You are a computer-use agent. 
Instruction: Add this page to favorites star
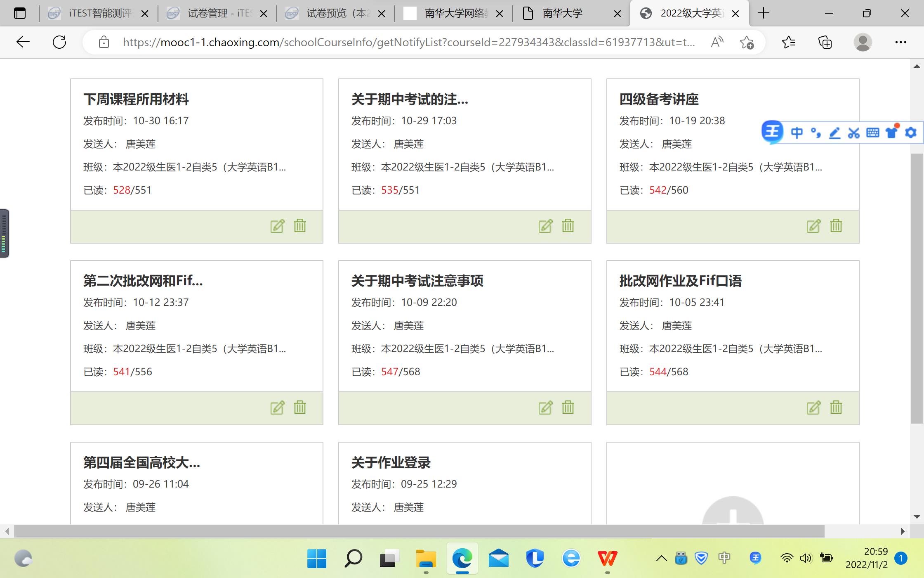pyautogui.click(x=747, y=42)
